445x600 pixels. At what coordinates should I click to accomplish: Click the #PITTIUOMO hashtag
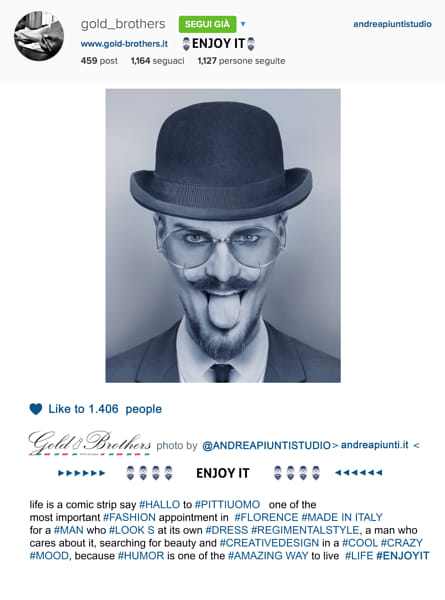[x=227, y=504]
